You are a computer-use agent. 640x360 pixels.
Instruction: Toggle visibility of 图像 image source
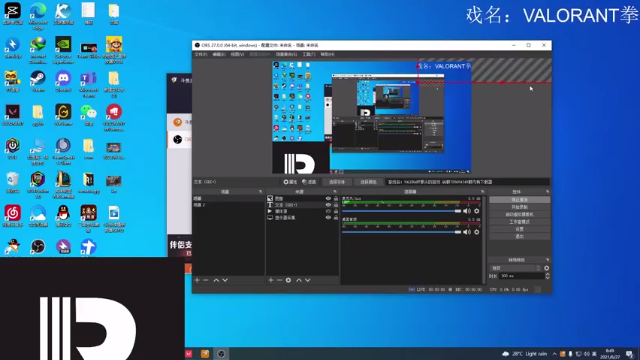click(328, 198)
